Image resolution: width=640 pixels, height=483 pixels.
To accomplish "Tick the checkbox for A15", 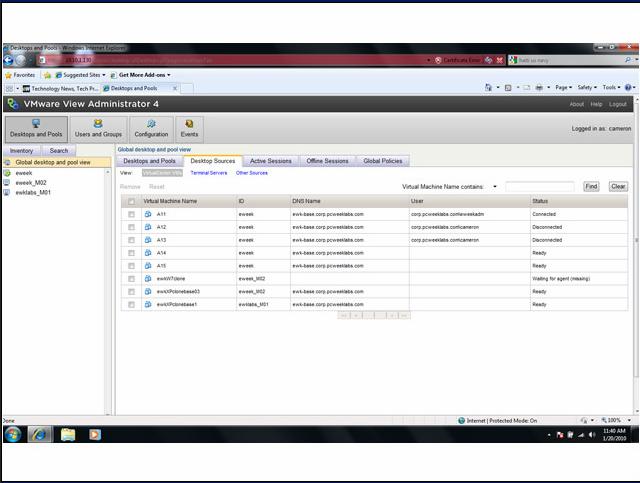I will coord(131,266).
